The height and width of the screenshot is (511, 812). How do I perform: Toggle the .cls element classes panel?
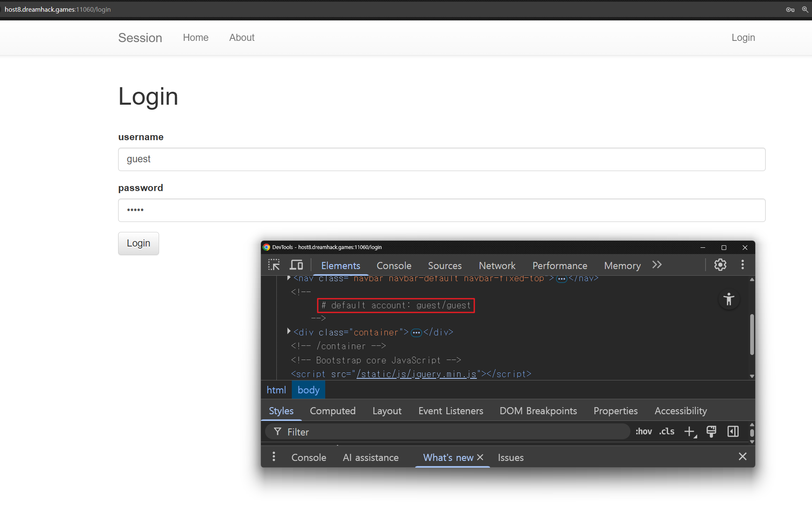(x=667, y=432)
